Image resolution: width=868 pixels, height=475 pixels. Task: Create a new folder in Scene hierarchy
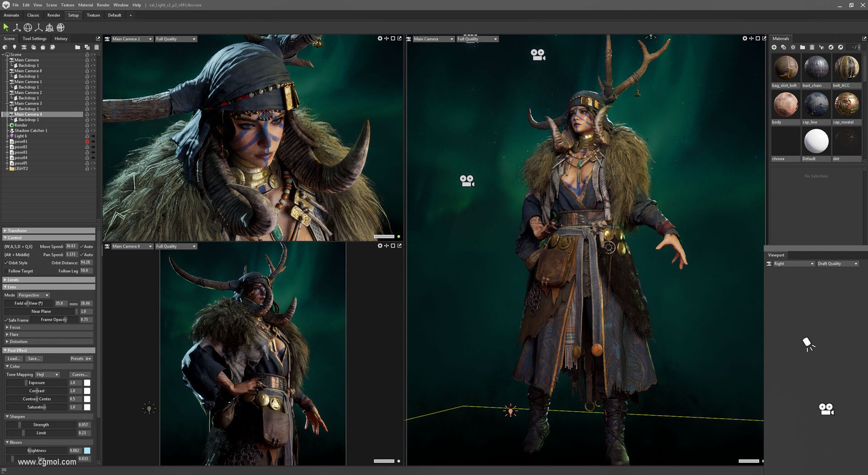tap(77, 47)
